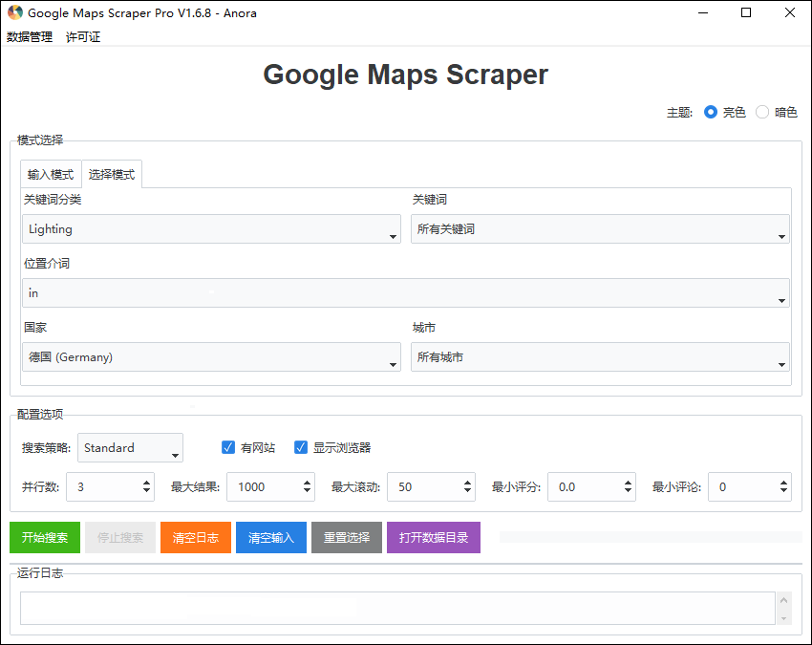
Task: Click inside the 运行日志 text area
Action: click(x=397, y=609)
